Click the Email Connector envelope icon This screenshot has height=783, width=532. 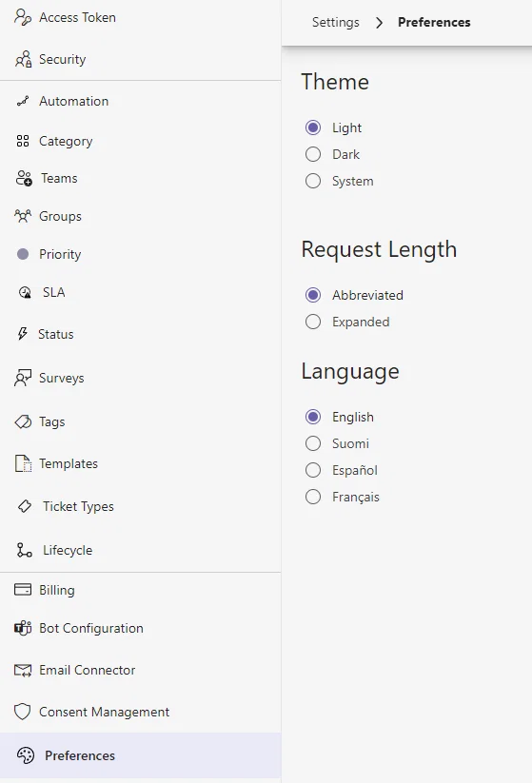coord(23,670)
